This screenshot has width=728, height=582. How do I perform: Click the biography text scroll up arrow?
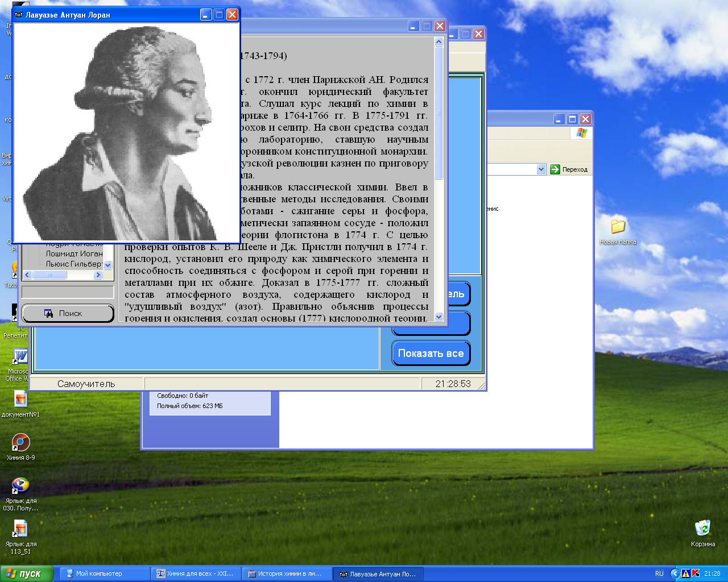(439, 41)
